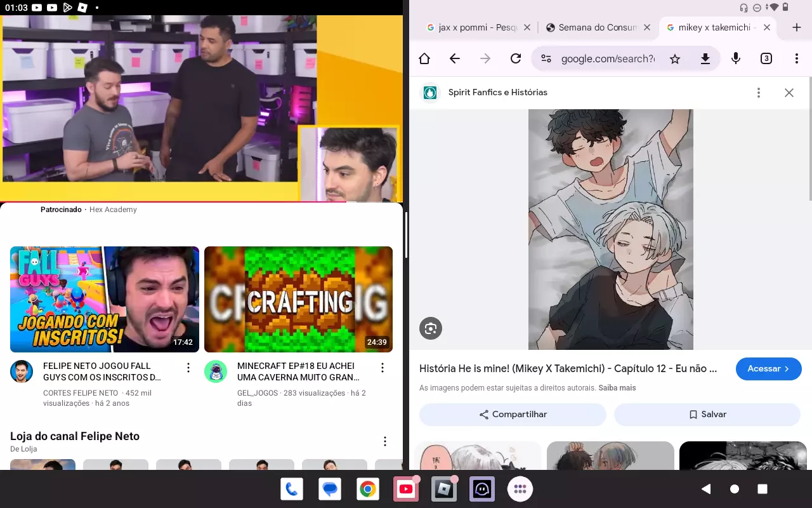This screenshot has width=812, height=508.
Task: Launch Phone app from taskbar
Action: tap(292, 489)
